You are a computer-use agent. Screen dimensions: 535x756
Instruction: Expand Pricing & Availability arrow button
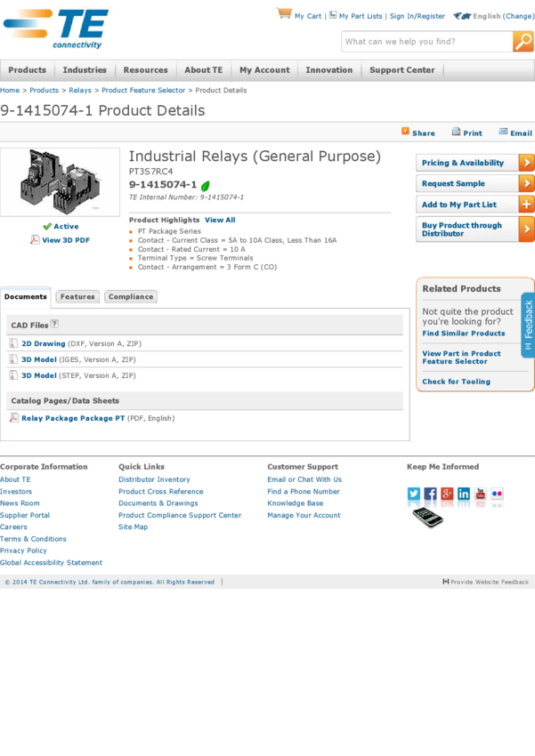pos(526,163)
